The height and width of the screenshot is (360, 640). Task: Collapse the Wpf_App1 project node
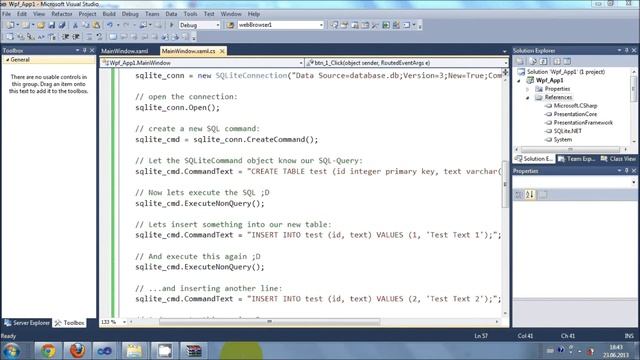pyautogui.click(x=519, y=81)
